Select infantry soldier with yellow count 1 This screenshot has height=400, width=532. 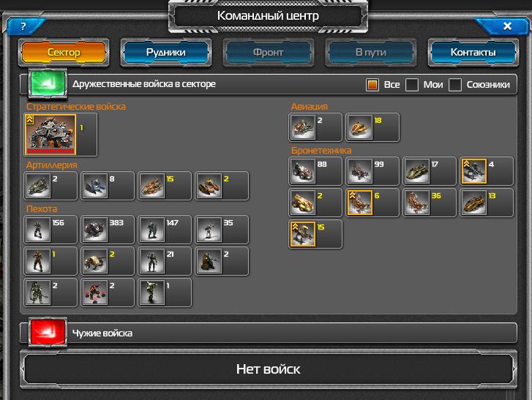[50, 261]
